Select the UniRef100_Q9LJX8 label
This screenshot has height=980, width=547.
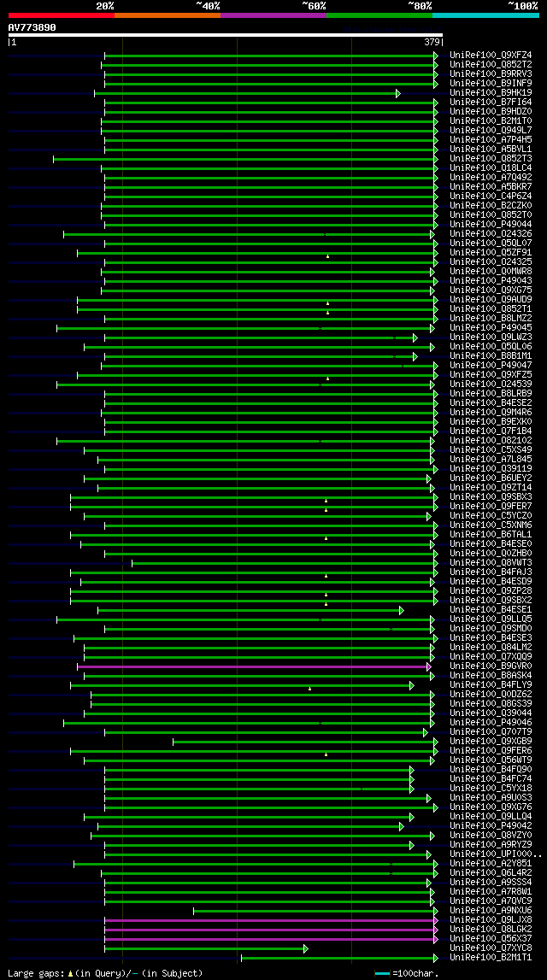[491, 921]
